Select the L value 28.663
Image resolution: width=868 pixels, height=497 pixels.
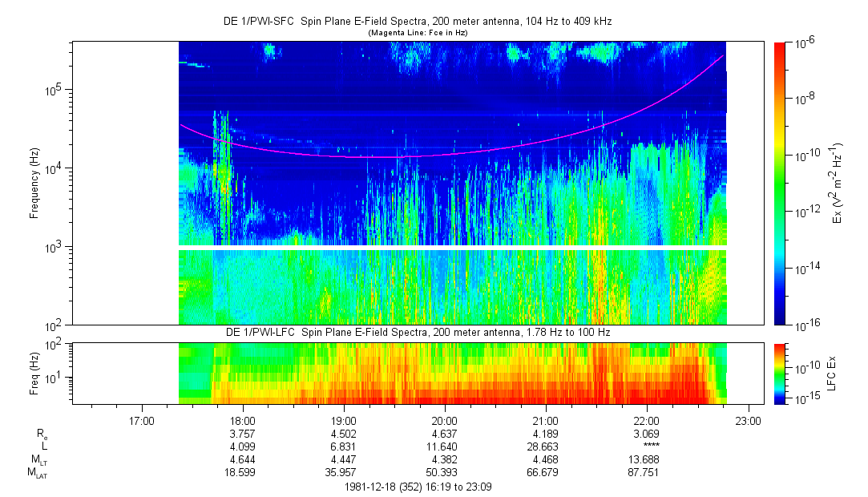point(545,446)
